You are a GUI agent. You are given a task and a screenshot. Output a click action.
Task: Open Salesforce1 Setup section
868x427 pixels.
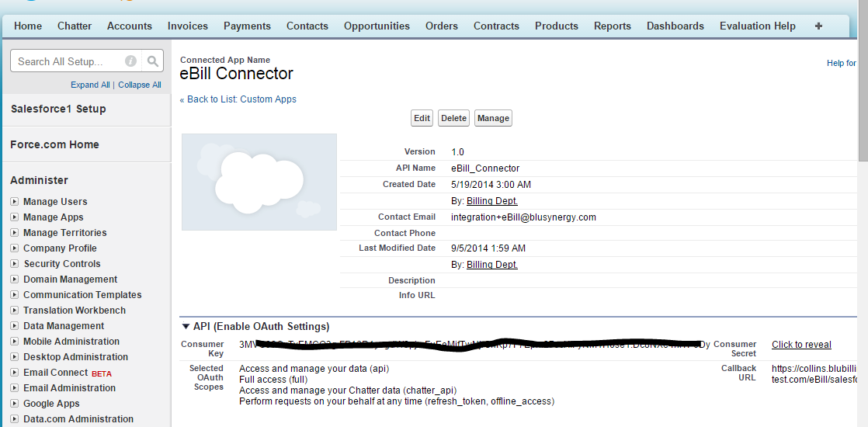(x=58, y=109)
